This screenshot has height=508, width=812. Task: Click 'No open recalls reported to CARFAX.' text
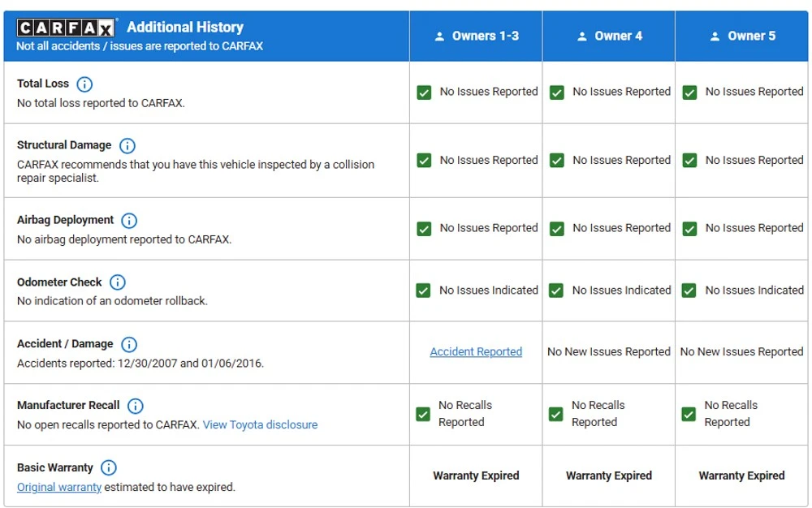[x=108, y=424]
